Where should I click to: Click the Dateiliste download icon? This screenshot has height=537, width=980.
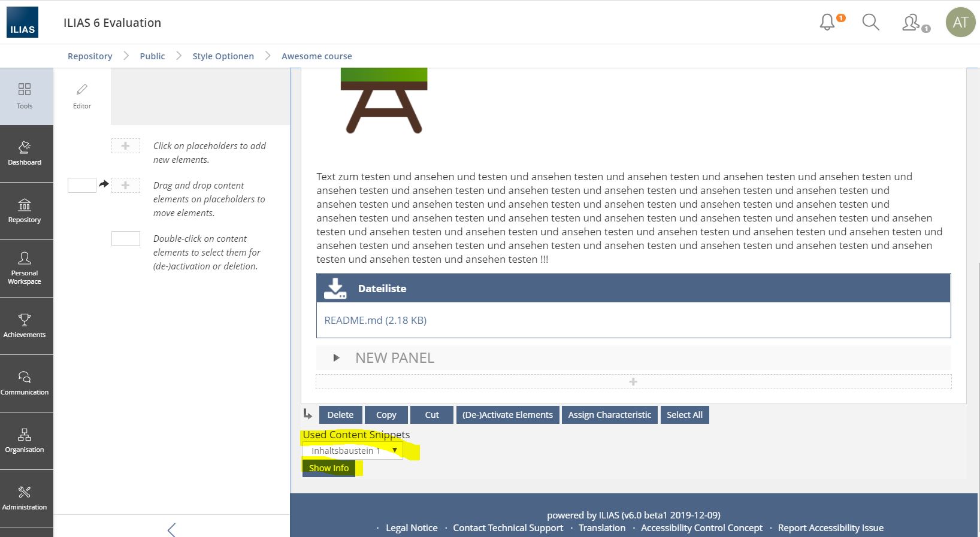[335, 288]
